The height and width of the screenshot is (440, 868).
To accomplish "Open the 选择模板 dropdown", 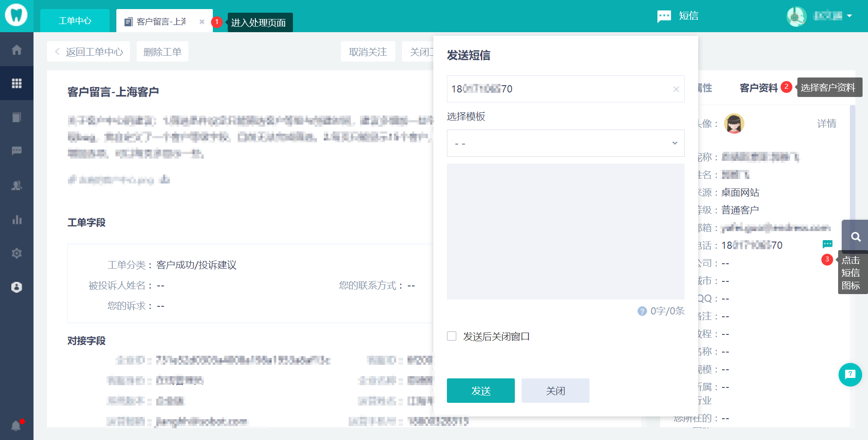I will tap(566, 143).
